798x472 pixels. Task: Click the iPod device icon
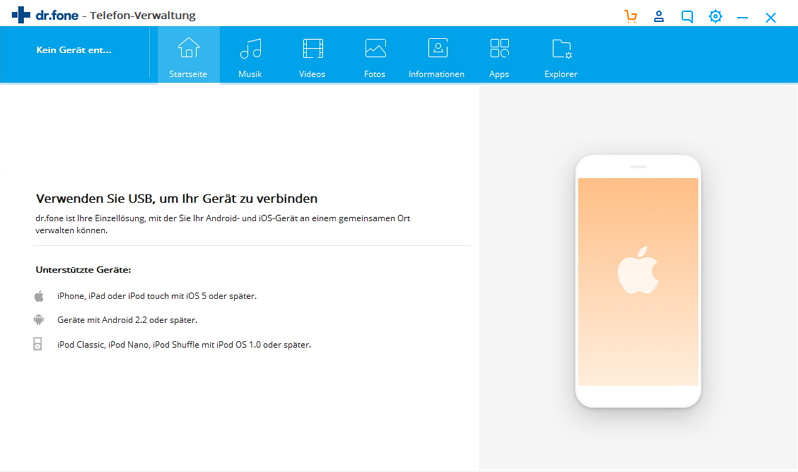click(x=38, y=344)
